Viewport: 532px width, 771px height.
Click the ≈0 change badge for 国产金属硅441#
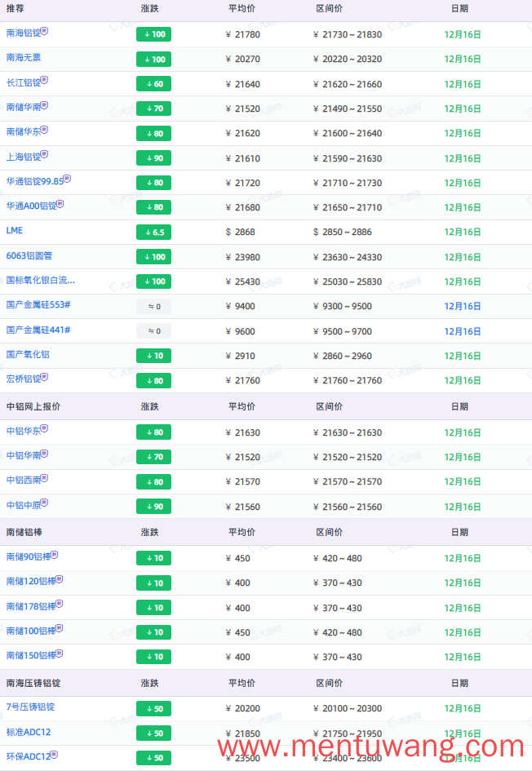click(x=154, y=331)
